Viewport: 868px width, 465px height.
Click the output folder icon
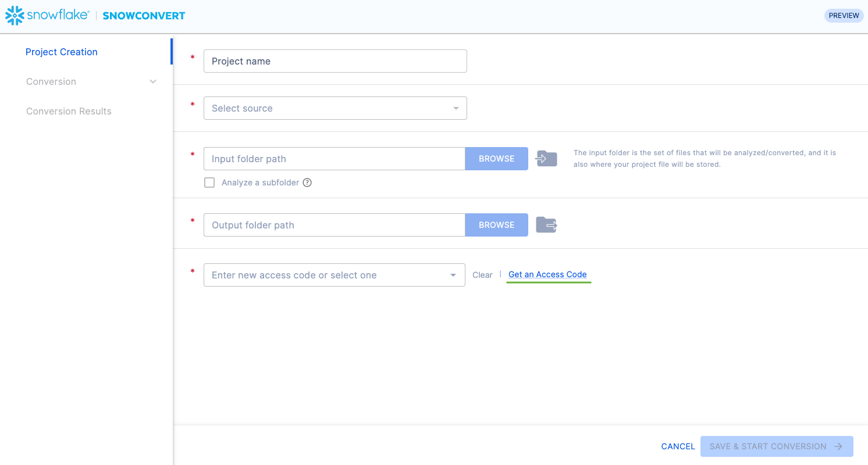click(x=546, y=225)
